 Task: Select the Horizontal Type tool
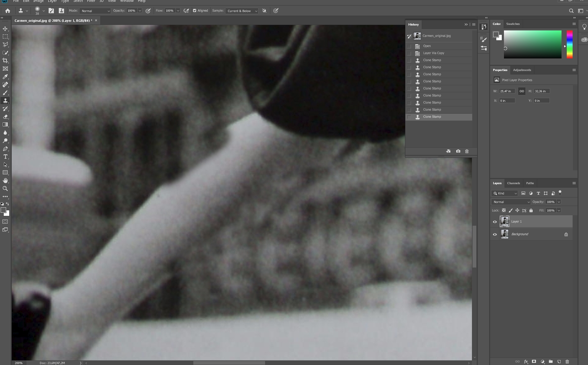tap(5, 157)
